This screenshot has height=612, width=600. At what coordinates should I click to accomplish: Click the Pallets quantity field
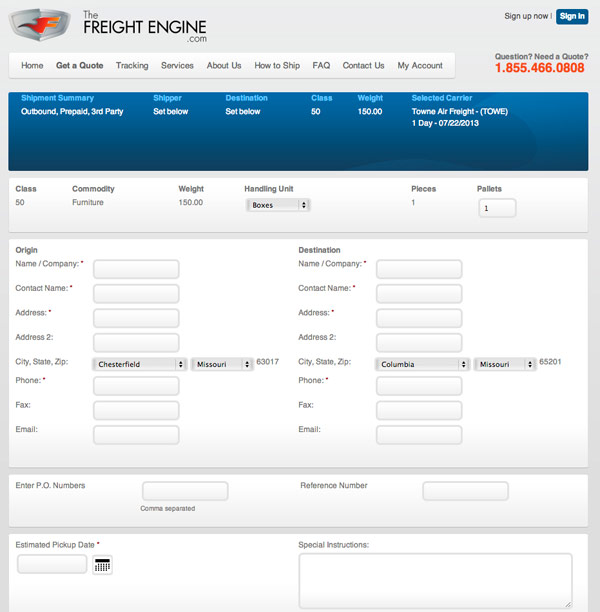497,208
